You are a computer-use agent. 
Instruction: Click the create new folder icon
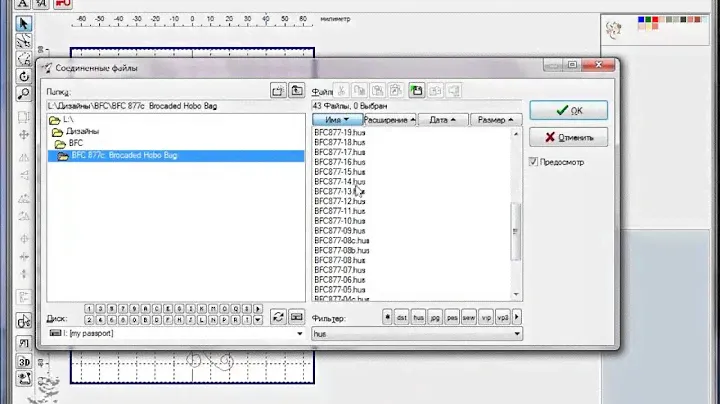pos(278,91)
